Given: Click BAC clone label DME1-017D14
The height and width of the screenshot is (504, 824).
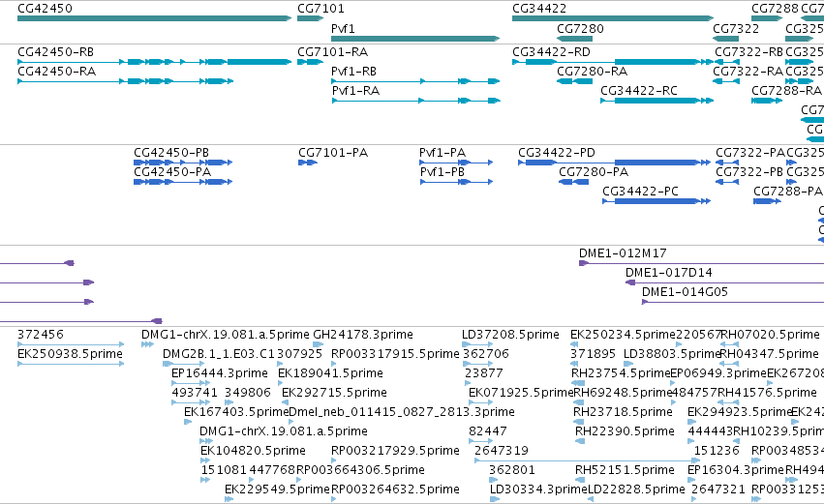Looking at the screenshot, I should (x=669, y=273).
